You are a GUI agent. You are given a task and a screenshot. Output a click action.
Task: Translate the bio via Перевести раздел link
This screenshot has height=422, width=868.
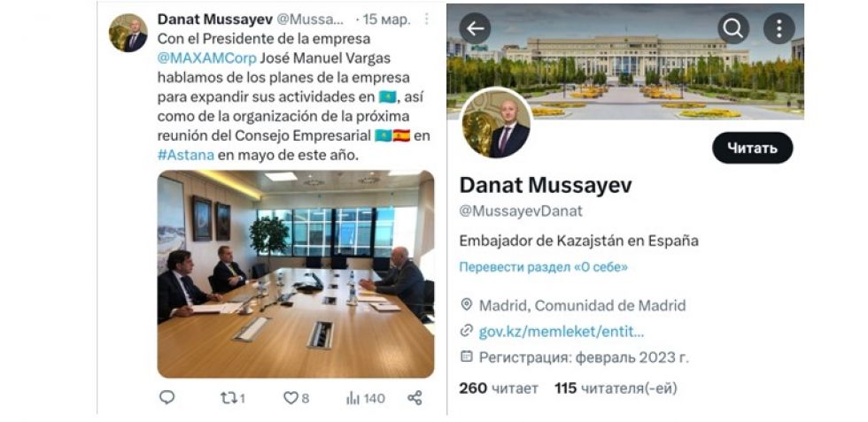[544, 267]
